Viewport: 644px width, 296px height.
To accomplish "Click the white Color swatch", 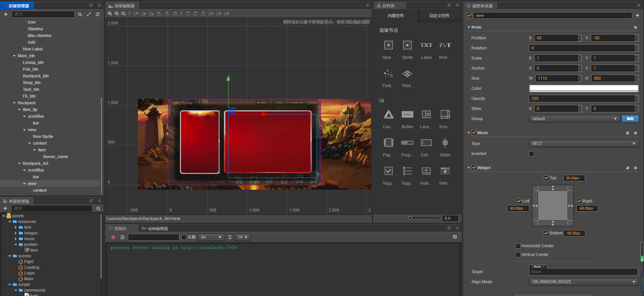I will [x=583, y=88].
